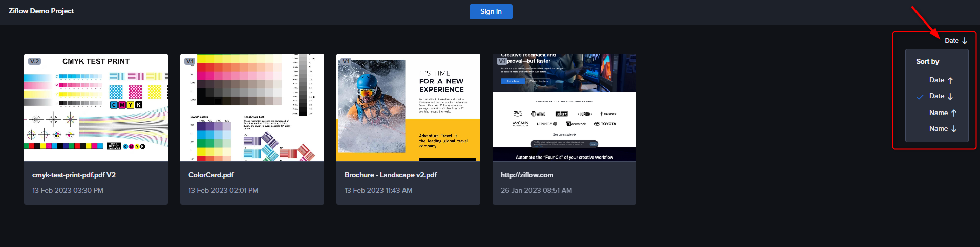The width and height of the screenshot is (980, 247).
Task: Click the http://ziflow.com proof title
Action: (x=527, y=175)
